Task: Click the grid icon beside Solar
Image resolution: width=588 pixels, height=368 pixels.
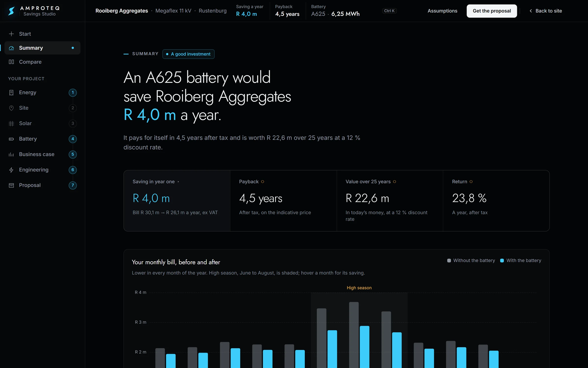Action: coord(11,123)
